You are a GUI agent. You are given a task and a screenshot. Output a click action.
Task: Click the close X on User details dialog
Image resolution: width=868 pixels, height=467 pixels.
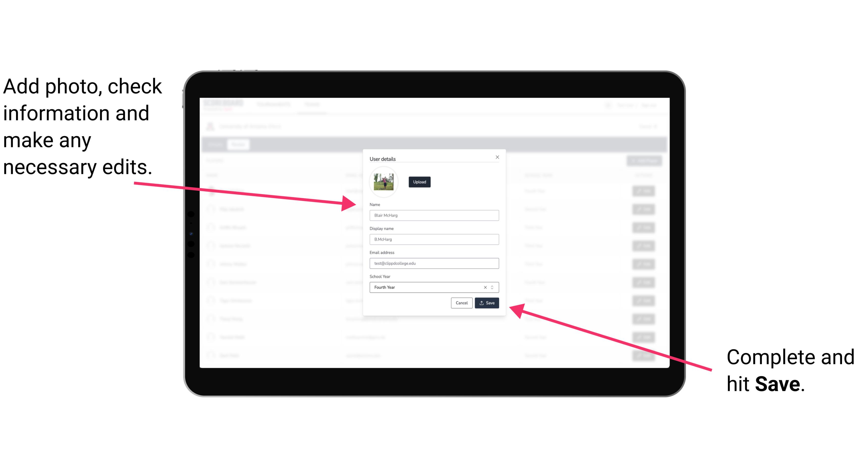(497, 157)
